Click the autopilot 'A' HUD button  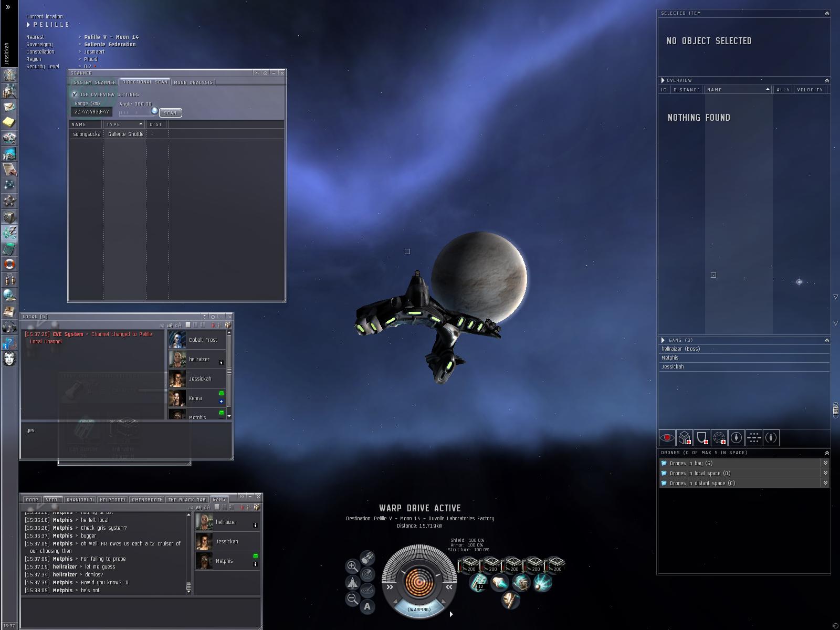point(367,607)
